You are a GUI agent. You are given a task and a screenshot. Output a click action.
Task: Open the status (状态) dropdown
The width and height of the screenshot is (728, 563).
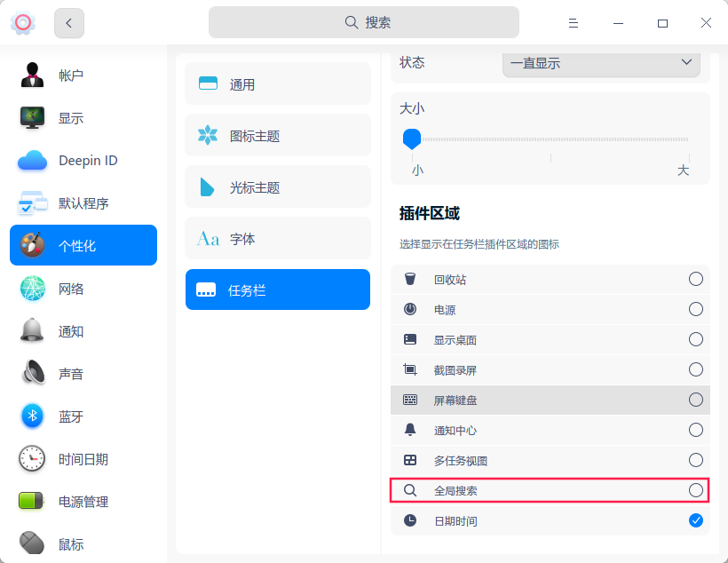(x=601, y=63)
